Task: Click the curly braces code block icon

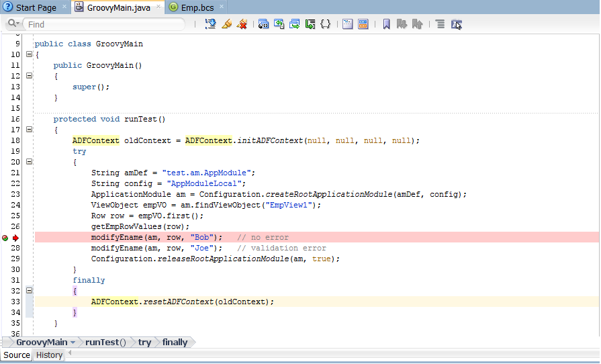Action: click(x=326, y=24)
